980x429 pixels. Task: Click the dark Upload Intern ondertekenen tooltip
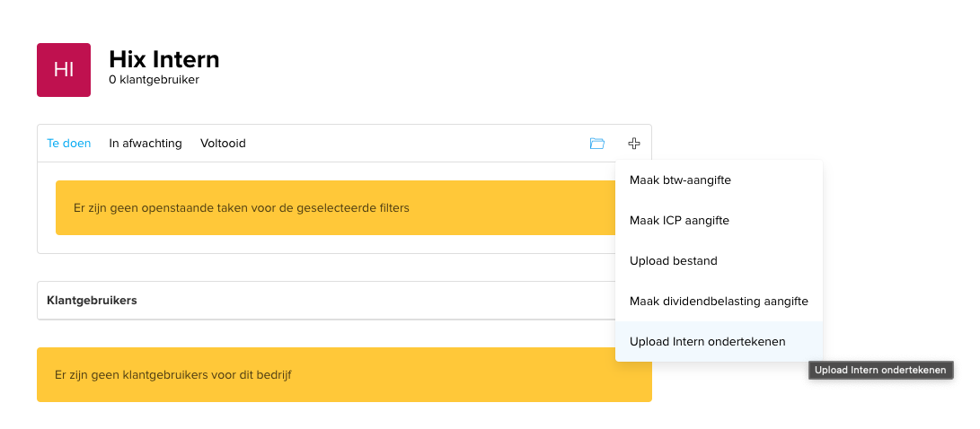[880, 371]
